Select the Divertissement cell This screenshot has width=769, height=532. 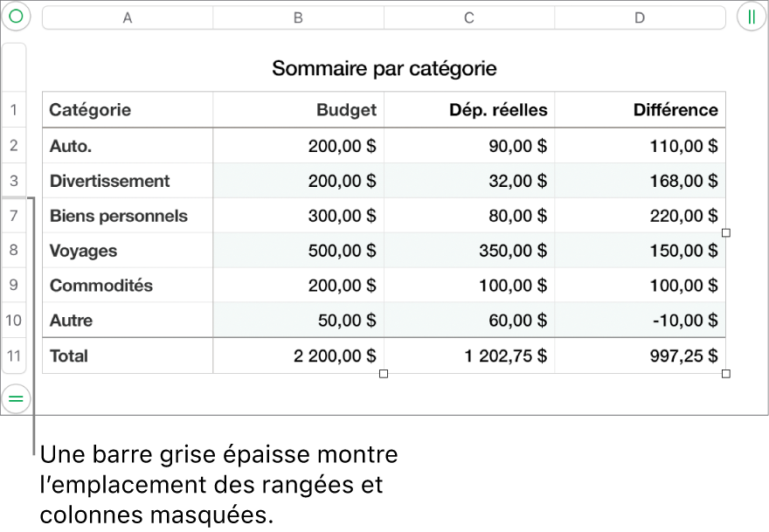click(128, 181)
